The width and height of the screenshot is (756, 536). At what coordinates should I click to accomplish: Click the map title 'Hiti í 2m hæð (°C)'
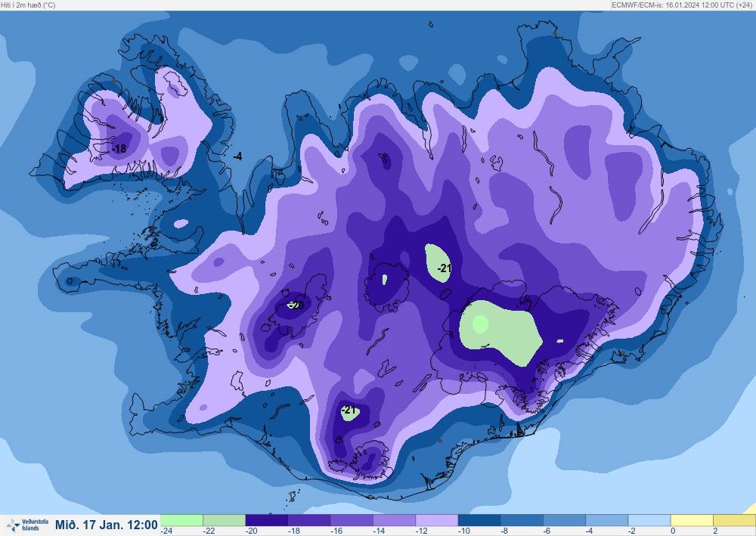(29, 5)
